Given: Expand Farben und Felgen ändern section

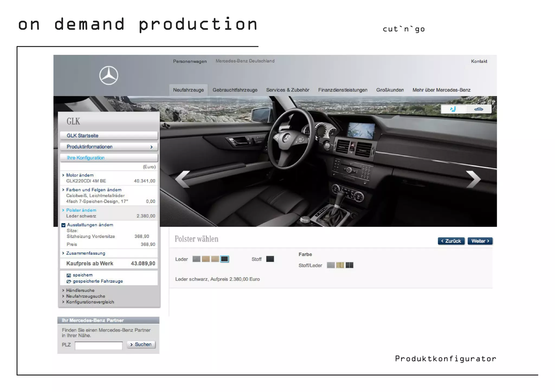Looking at the screenshot, I should (x=92, y=190).
